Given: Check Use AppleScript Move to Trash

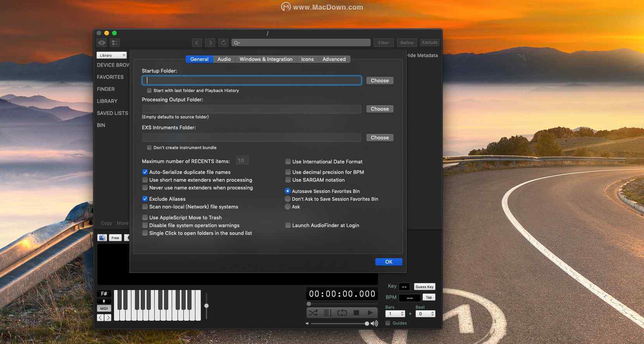Looking at the screenshot, I should pos(145,217).
